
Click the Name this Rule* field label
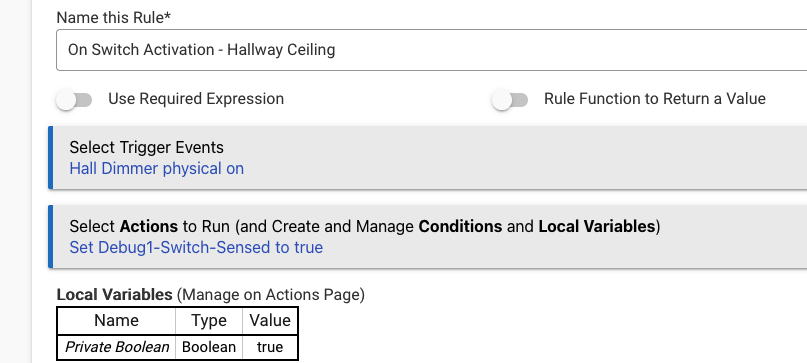(114, 18)
